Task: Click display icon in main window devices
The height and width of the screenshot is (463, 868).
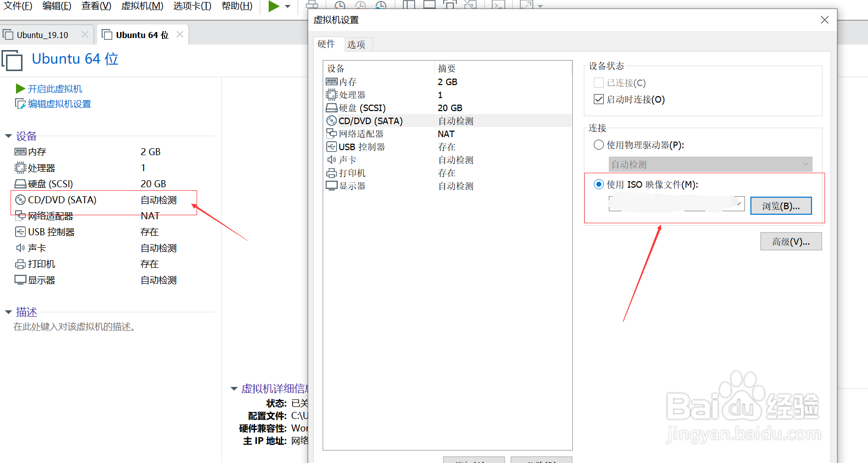Action: [21, 280]
